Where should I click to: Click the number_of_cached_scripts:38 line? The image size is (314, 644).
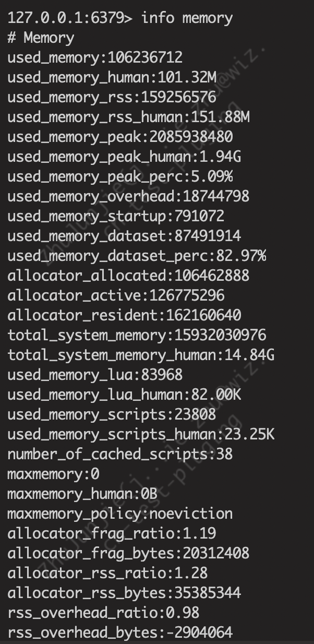[120, 455]
